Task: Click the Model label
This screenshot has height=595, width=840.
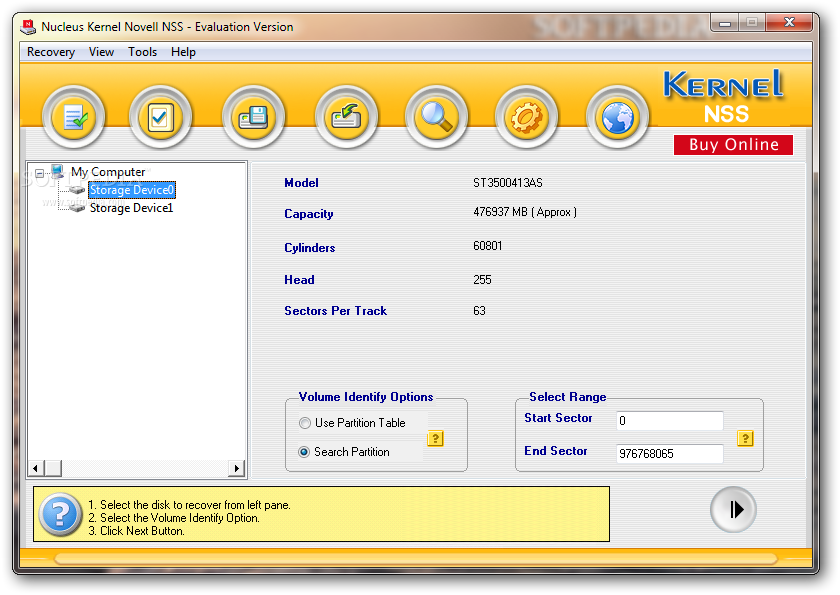Action: pos(301,183)
